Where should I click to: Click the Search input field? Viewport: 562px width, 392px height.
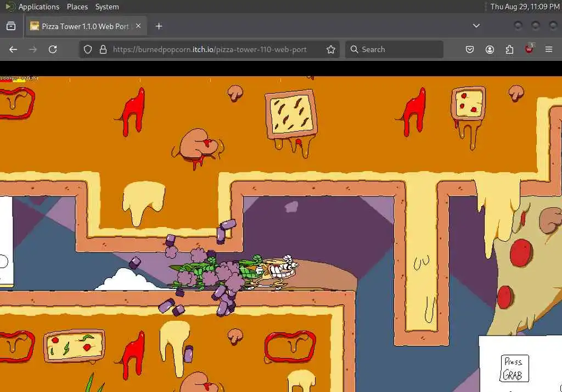pos(394,49)
